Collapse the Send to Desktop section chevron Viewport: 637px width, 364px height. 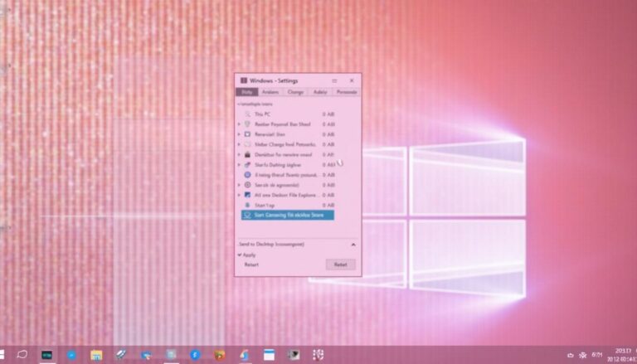(353, 245)
